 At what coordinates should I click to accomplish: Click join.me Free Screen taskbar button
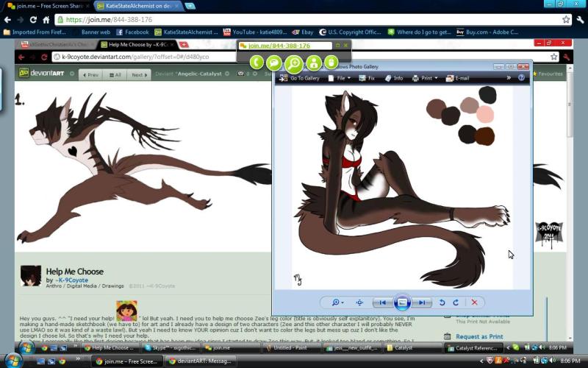(126, 361)
